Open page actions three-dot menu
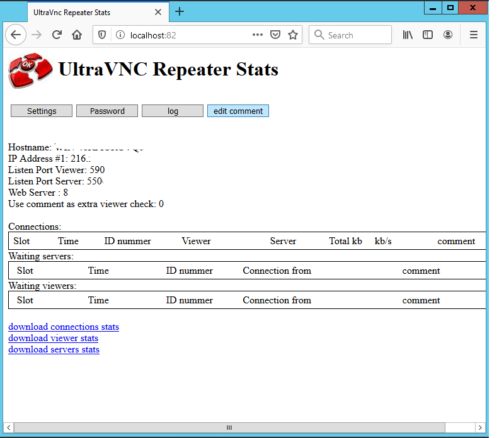This screenshot has height=438, width=504. [258, 35]
